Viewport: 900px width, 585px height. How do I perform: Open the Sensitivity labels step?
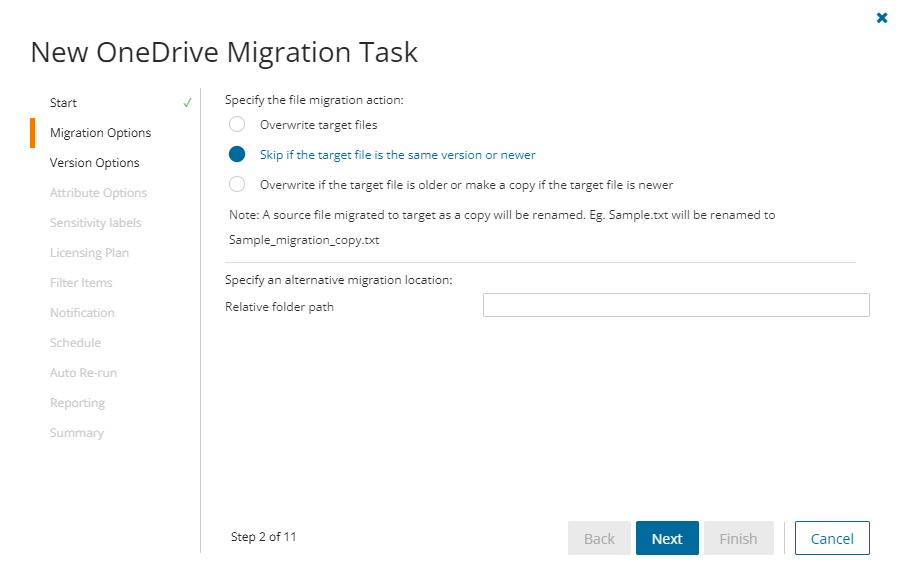pyautogui.click(x=96, y=223)
